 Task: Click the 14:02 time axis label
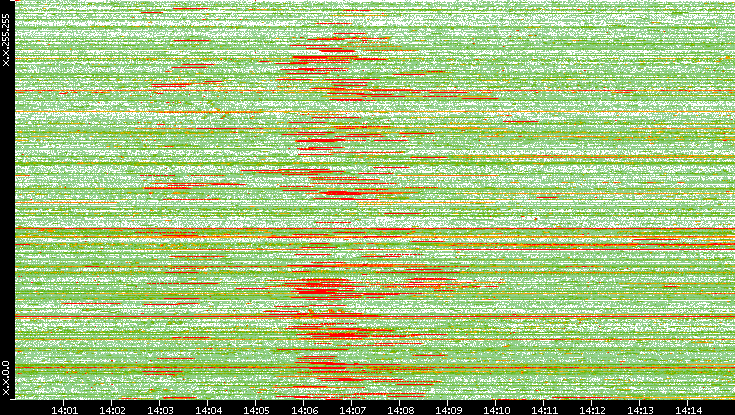click(x=112, y=410)
